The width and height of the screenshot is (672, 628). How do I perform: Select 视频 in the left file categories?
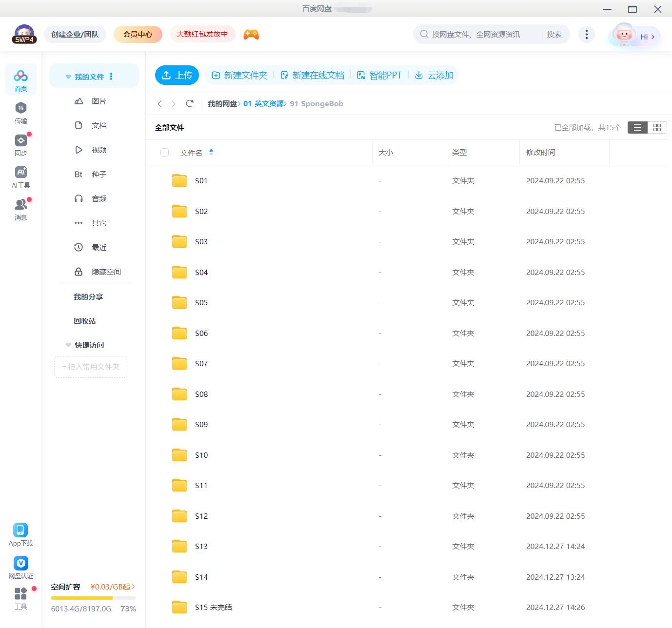pyautogui.click(x=99, y=150)
